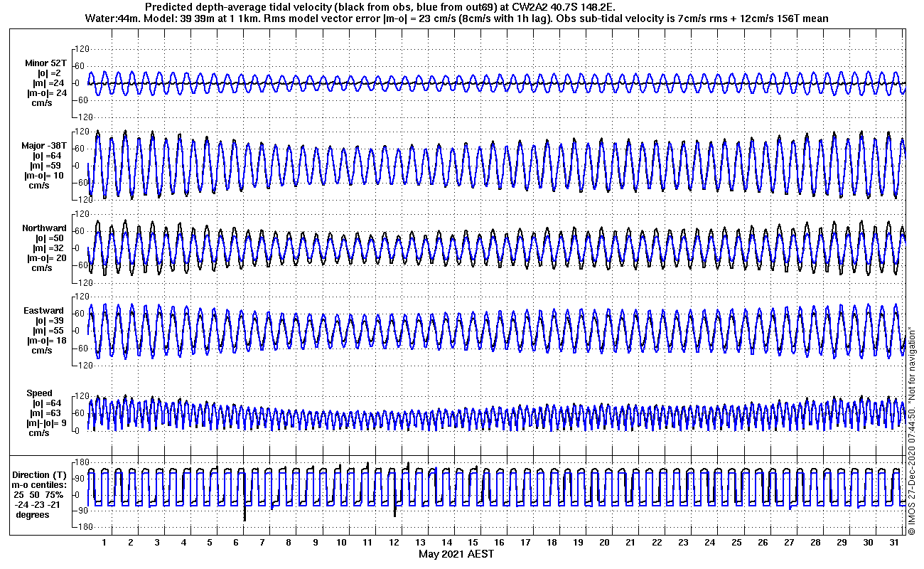Click the day 12 date axis label

click(x=394, y=543)
